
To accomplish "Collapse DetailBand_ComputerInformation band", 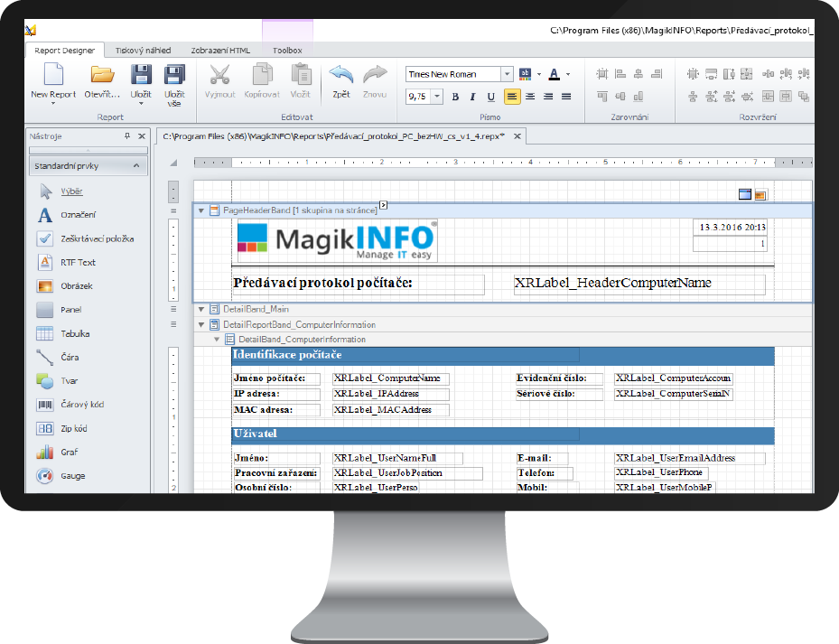I will coord(217,340).
